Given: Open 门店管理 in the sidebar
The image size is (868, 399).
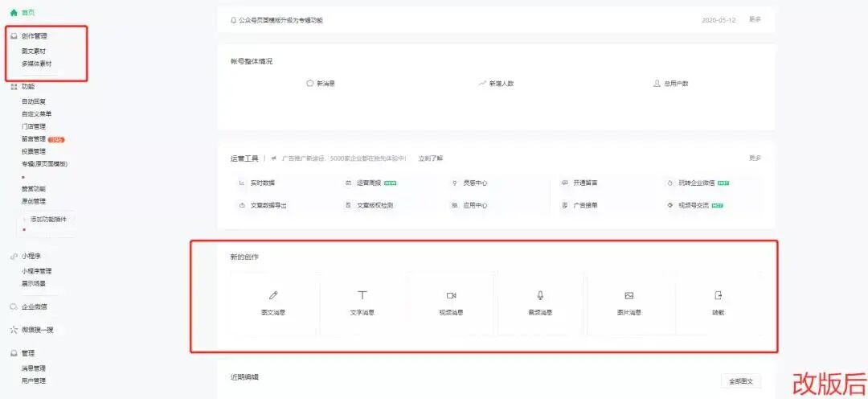Looking at the screenshot, I should 34,126.
